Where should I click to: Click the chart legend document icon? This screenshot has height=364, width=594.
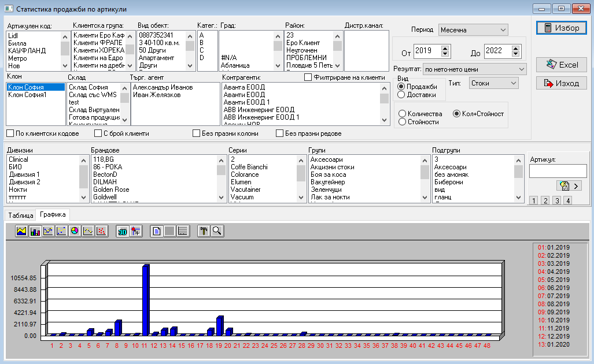coord(157,231)
